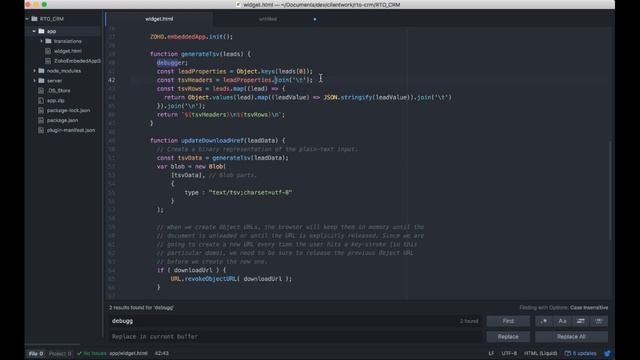Toggle the match case Aa option
Viewport: 640px width, 360px height.
point(562,321)
